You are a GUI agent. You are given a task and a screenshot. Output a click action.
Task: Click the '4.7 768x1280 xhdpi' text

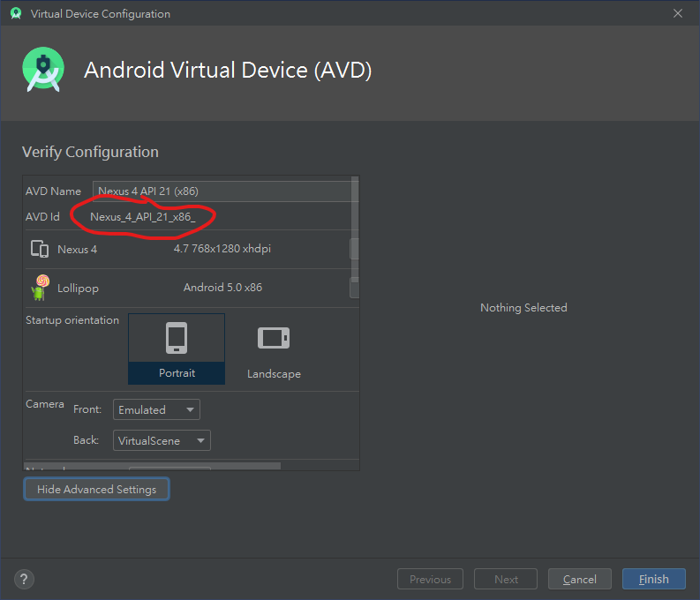coord(222,249)
